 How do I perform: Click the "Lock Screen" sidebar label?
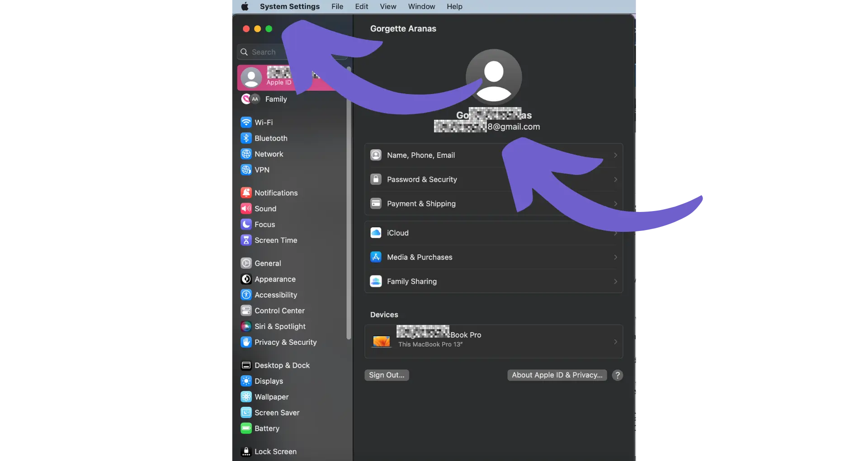click(275, 452)
